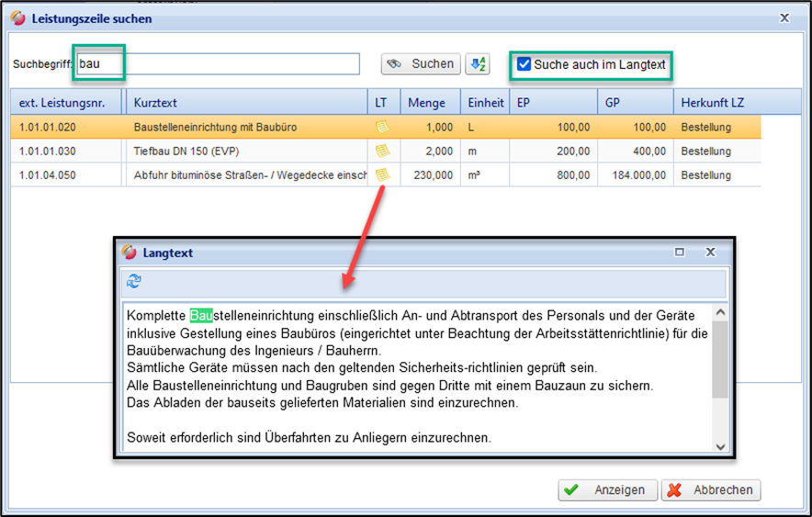Click the sort A-Z icon button
This screenshot has width=812, height=517.
coord(478,63)
